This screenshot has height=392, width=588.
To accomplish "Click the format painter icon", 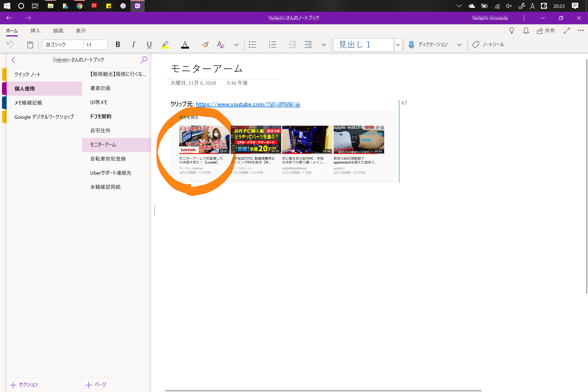I will click(x=205, y=45).
